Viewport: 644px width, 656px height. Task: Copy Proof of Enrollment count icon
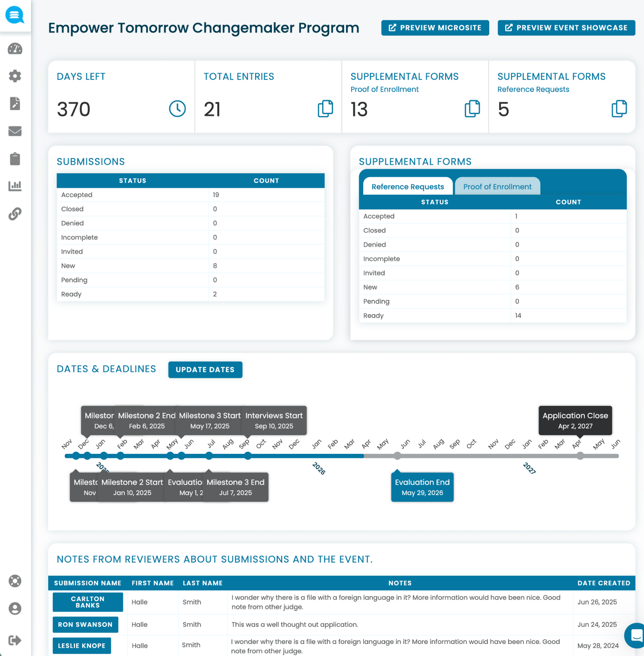pyautogui.click(x=472, y=108)
